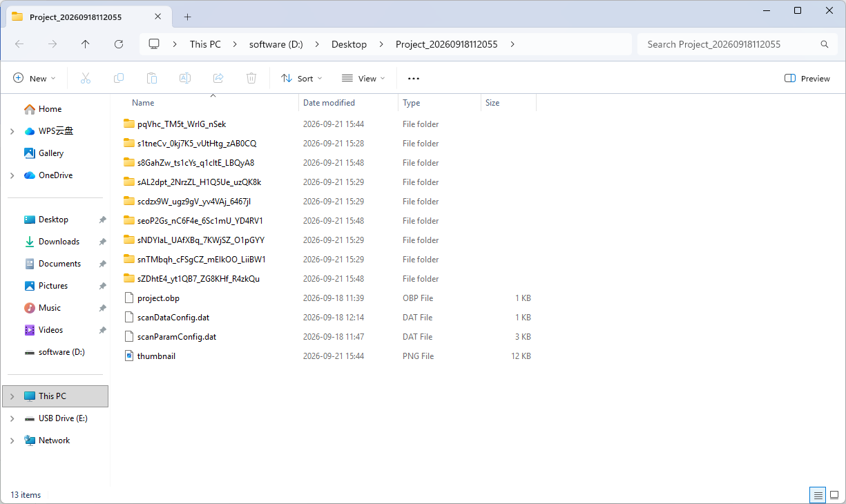This screenshot has width=846, height=504.
Task: Click the software (D:) breadcrumb
Action: tap(276, 44)
